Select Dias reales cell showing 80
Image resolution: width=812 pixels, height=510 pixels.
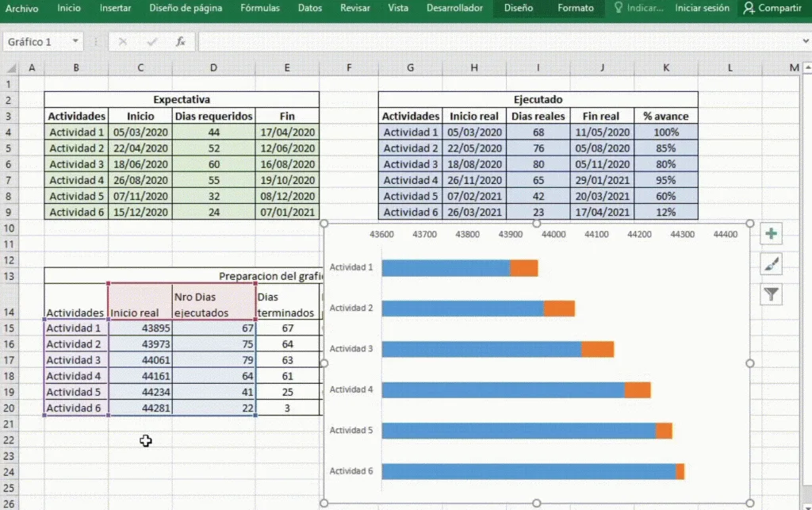(538, 164)
